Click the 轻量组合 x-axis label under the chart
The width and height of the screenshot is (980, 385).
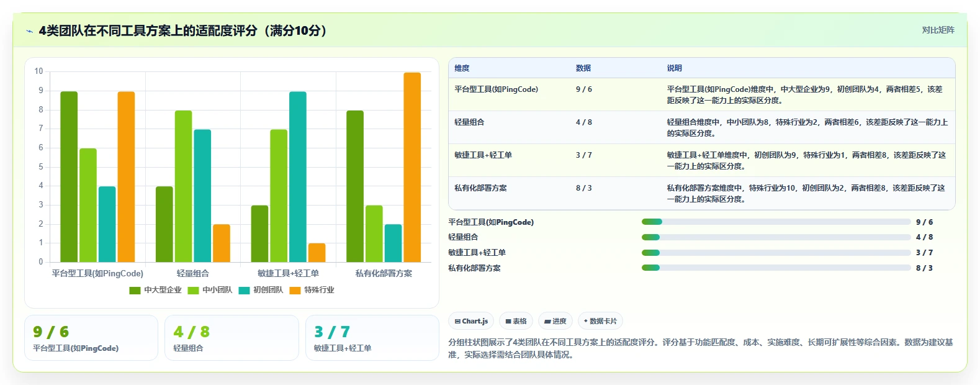click(193, 274)
